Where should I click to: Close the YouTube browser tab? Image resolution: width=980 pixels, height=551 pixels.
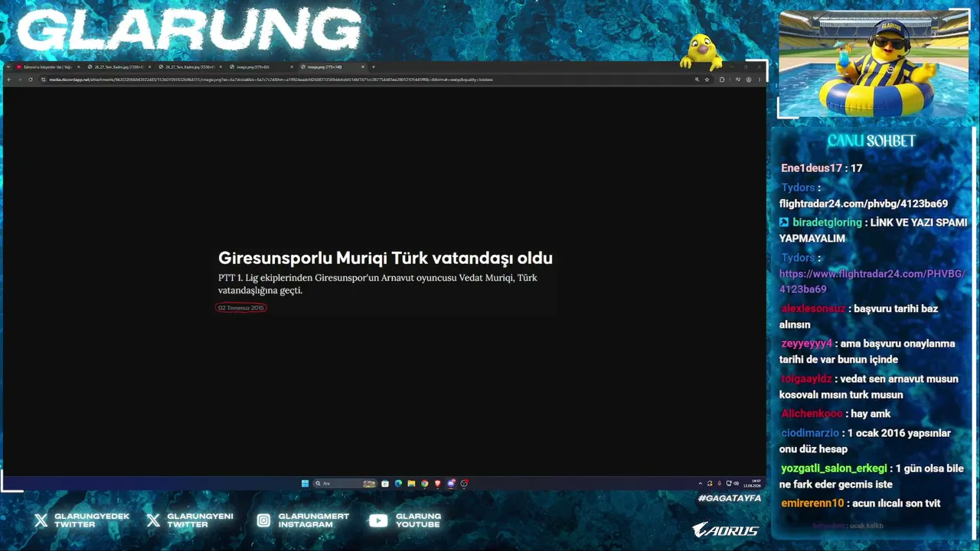[x=78, y=67]
